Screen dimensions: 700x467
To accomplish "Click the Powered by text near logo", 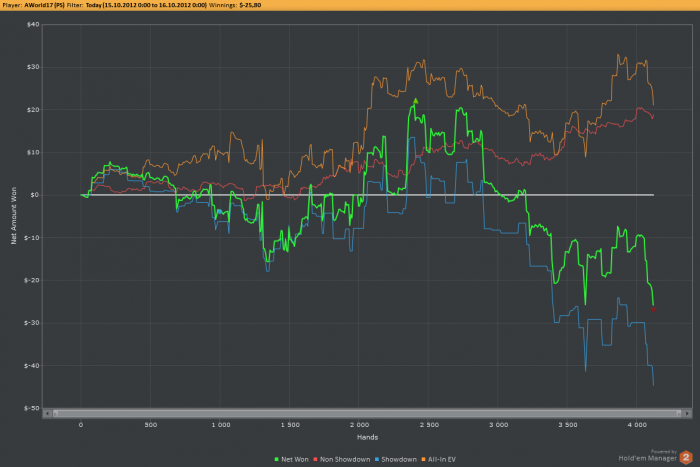I will pos(663,451).
